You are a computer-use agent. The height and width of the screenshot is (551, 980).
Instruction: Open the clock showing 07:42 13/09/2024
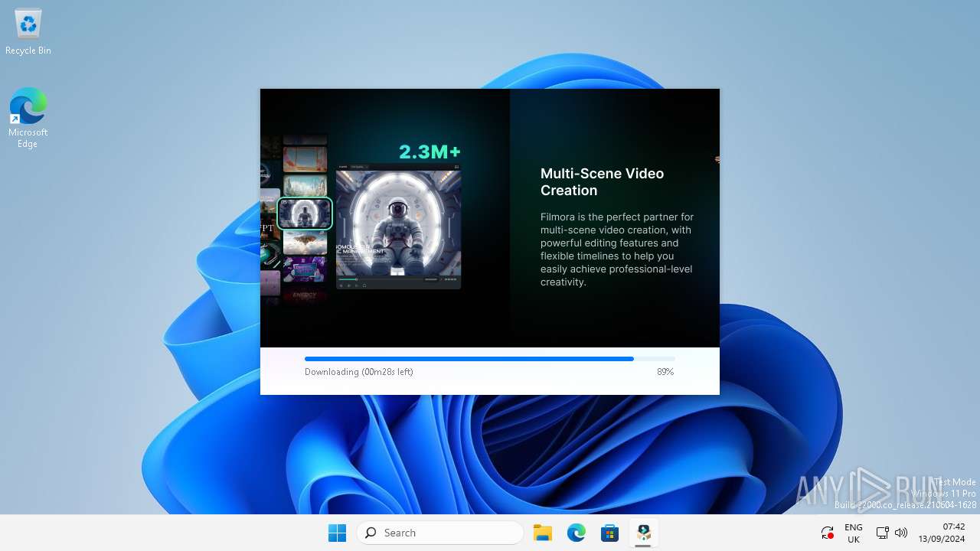(942, 533)
